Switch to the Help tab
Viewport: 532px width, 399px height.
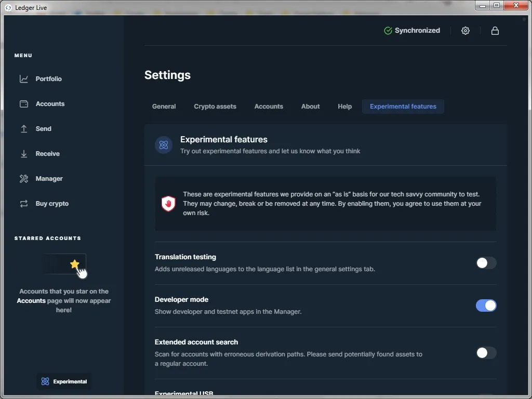344,107
